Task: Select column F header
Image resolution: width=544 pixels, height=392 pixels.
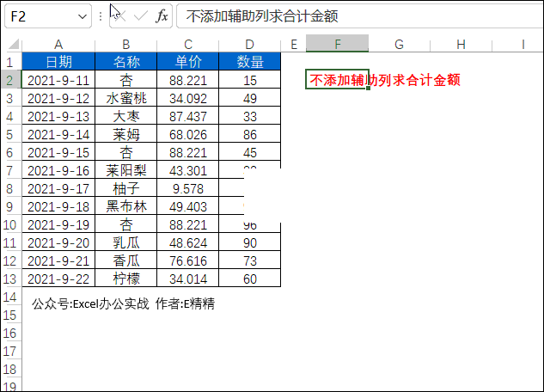Action: [x=337, y=44]
